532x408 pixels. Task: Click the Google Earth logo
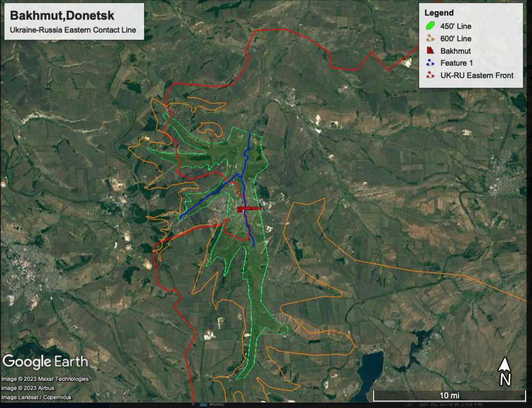click(x=45, y=362)
